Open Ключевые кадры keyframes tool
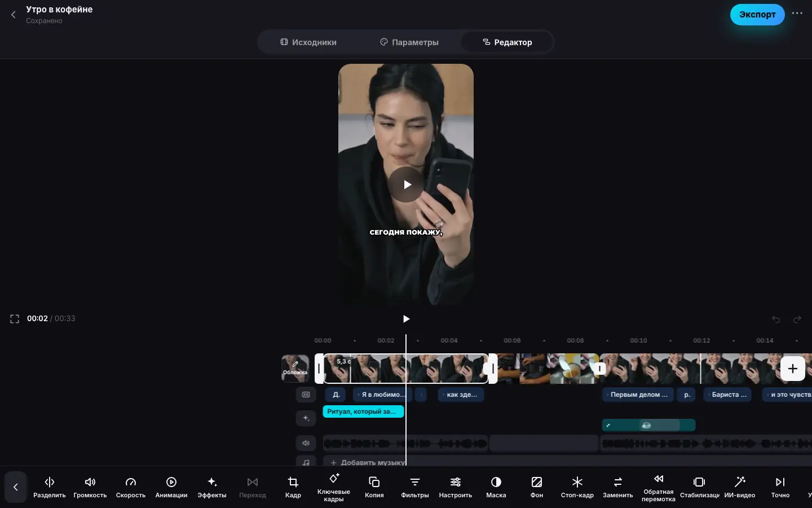Screen dimensions: 812x508 coord(334,488)
